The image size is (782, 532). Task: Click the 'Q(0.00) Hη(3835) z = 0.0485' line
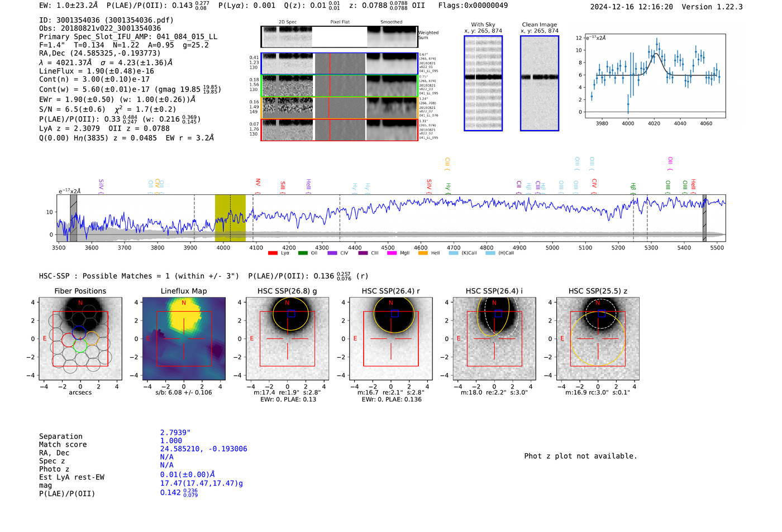coord(98,138)
